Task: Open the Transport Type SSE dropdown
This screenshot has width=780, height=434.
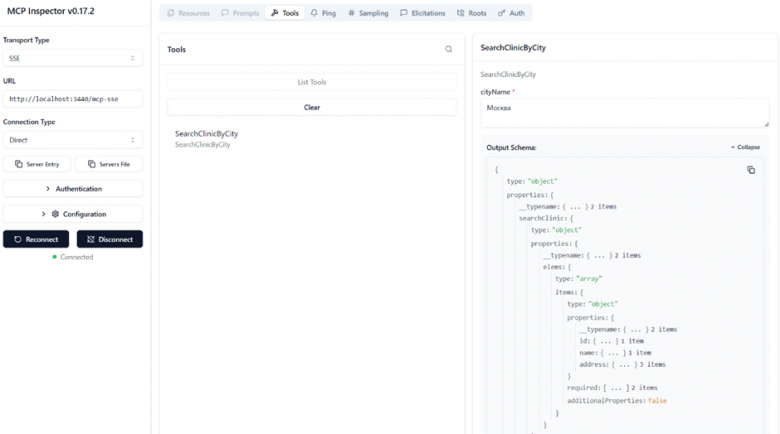Action: [73, 58]
